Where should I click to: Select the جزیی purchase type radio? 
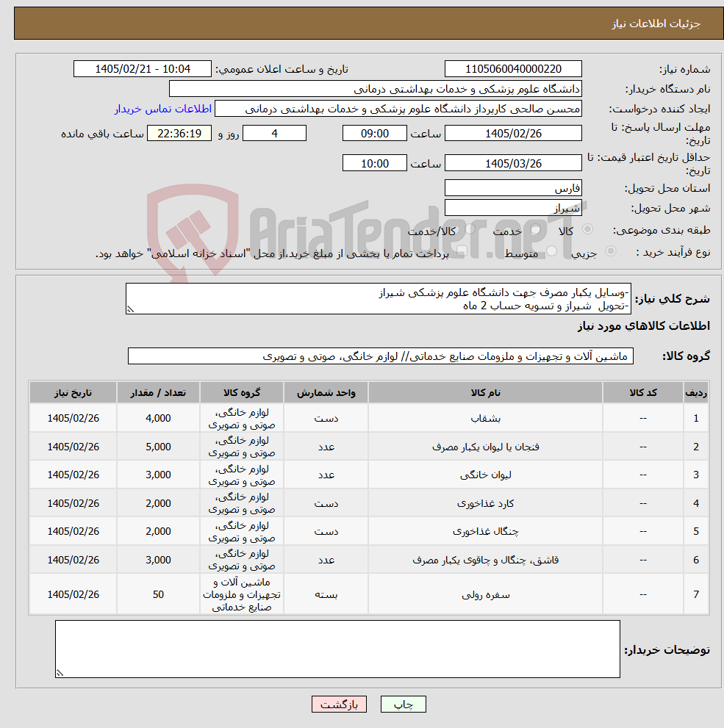point(611,251)
